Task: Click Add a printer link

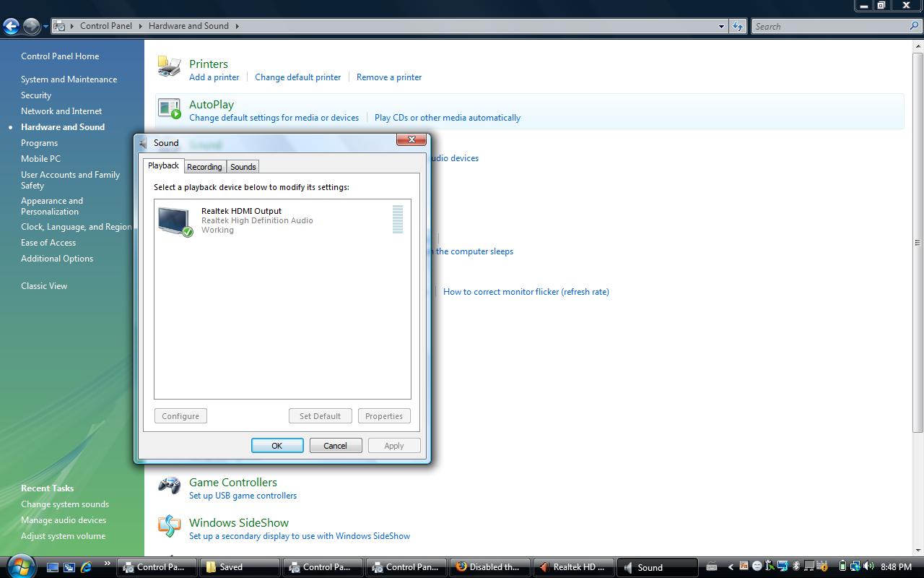Action: point(214,77)
